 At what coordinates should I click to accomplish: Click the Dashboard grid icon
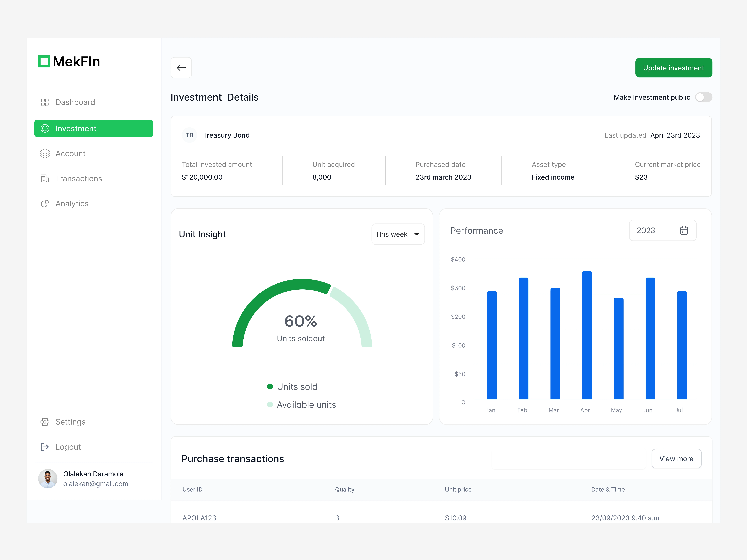point(45,102)
